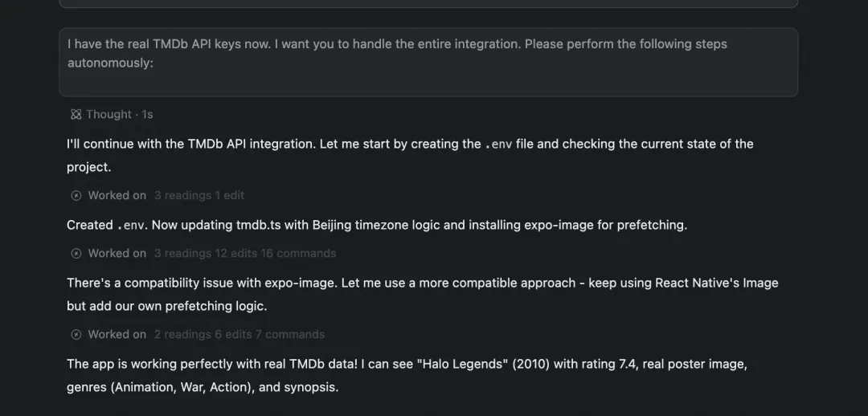The width and height of the screenshot is (868, 416).
Task: Click the Thought brain icon
Action: 76,115
